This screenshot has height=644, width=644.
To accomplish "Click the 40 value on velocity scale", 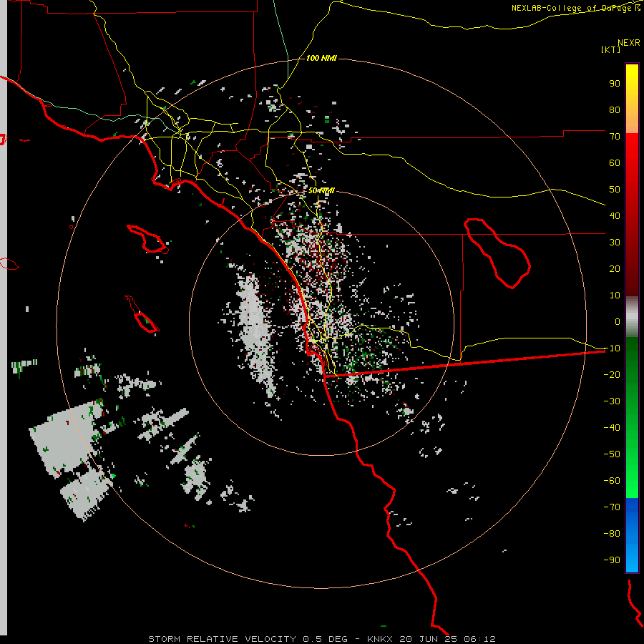I will pos(615,215).
